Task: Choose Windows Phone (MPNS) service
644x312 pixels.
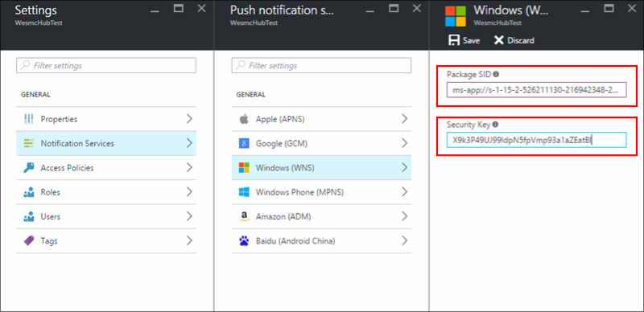Action: [321, 192]
